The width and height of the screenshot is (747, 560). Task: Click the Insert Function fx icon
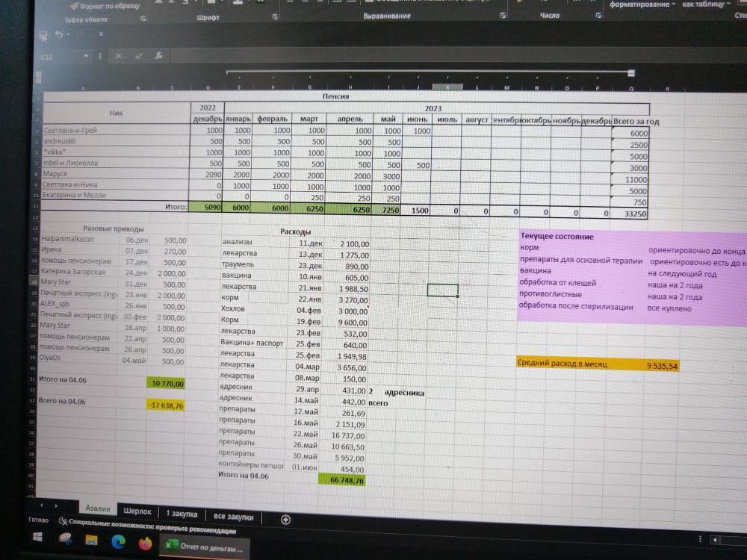click(158, 56)
